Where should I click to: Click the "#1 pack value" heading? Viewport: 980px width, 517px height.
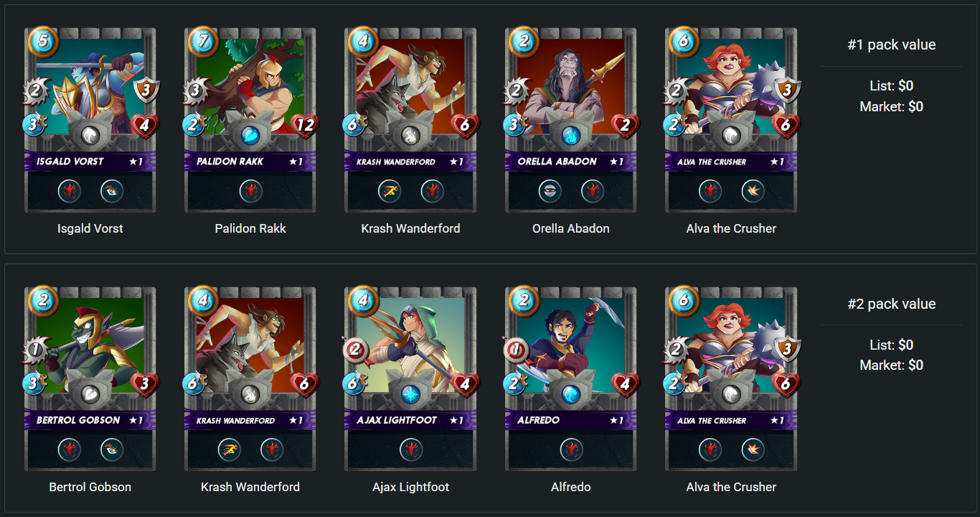coord(891,45)
